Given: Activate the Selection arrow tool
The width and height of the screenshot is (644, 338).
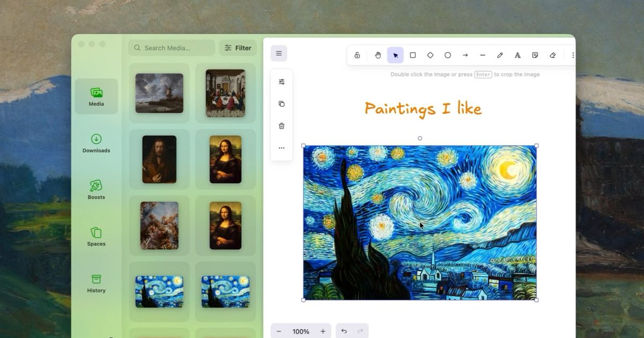Looking at the screenshot, I should [x=396, y=55].
